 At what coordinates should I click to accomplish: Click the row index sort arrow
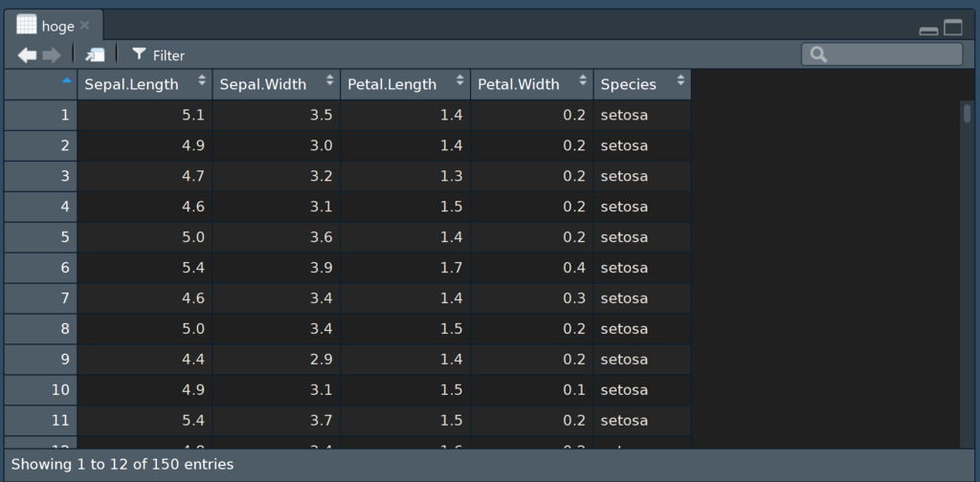[x=66, y=81]
